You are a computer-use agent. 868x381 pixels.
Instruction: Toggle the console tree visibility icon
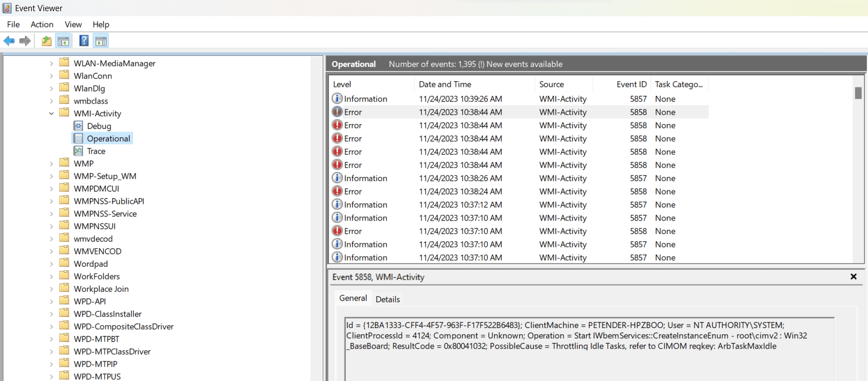63,40
